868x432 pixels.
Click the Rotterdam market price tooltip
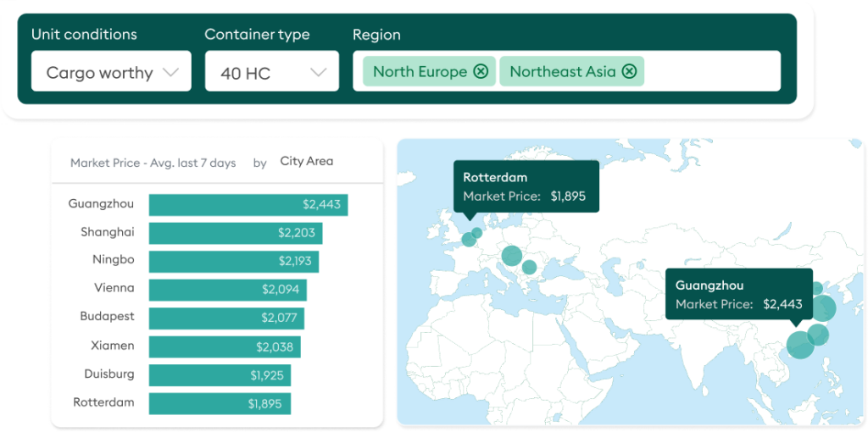click(526, 187)
